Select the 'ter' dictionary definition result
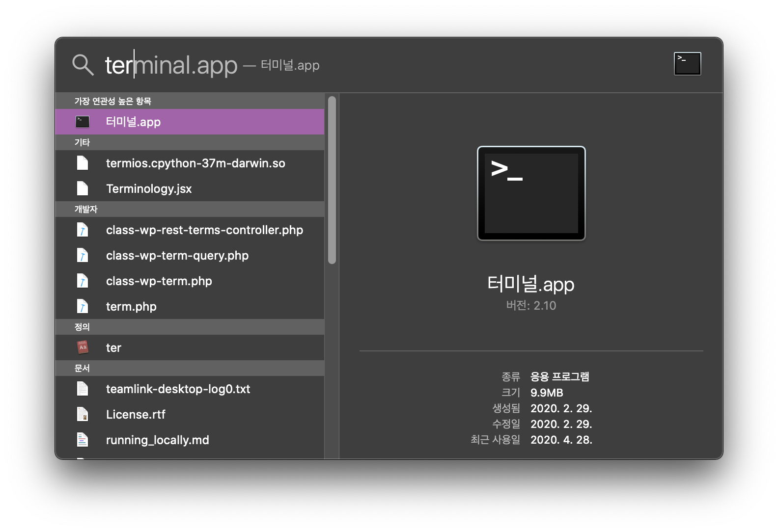Image resolution: width=778 pixels, height=532 pixels. 190,347
